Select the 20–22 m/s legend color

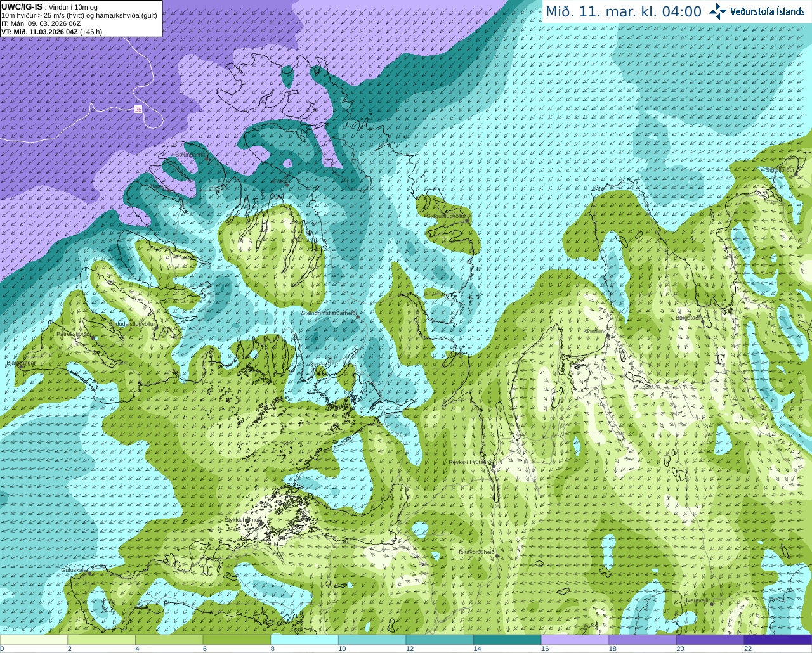tap(710, 640)
